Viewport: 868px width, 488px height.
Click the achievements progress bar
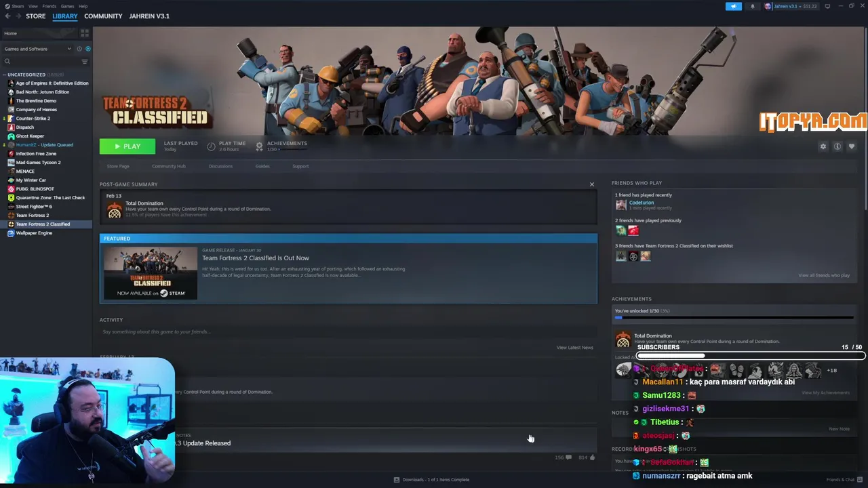[734, 317]
